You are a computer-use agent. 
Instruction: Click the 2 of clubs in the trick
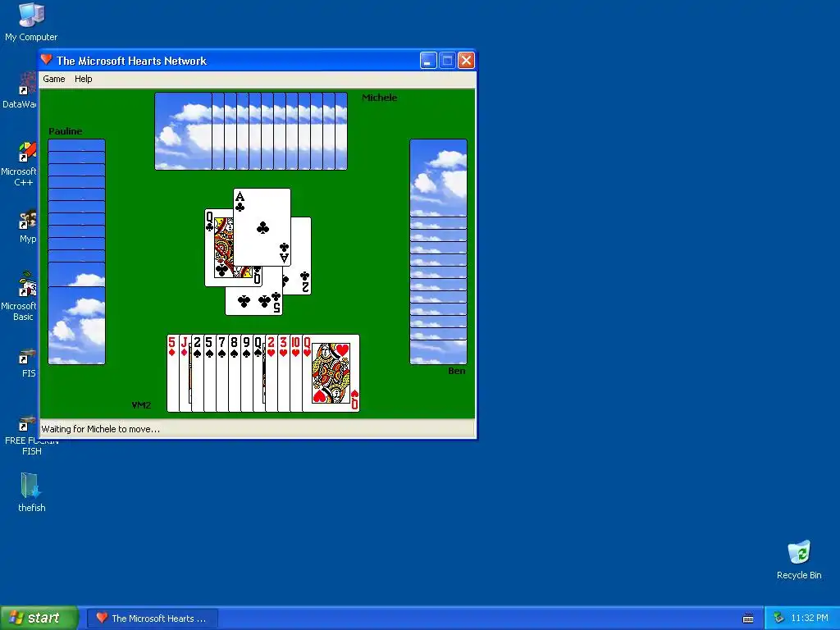click(x=301, y=256)
